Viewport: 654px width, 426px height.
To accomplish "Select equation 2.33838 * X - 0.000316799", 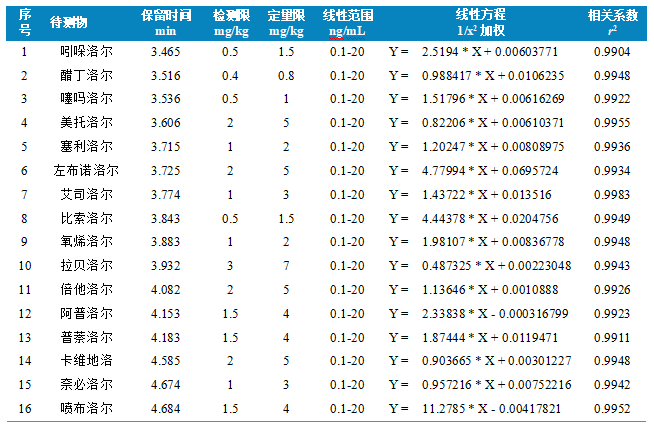I will click(495, 314).
